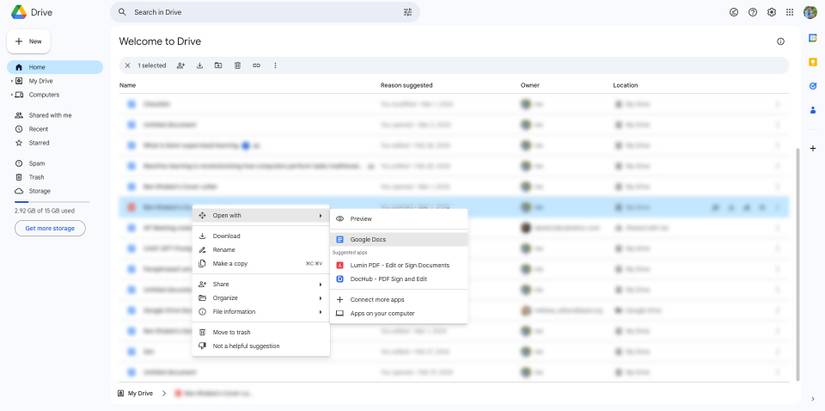
Task: Click the Search in Drive field
Action: tap(260, 13)
